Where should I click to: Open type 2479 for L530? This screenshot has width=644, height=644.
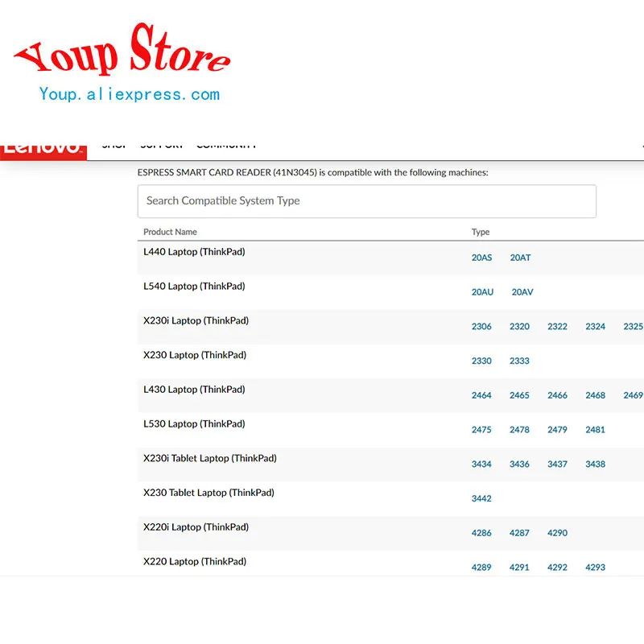[557, 430]
